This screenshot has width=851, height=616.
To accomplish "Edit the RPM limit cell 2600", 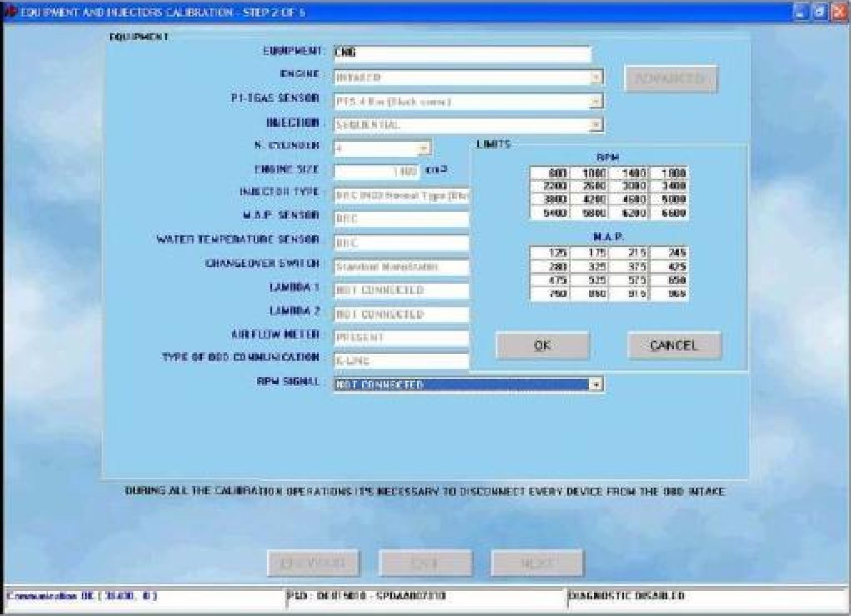I will 589,186.
